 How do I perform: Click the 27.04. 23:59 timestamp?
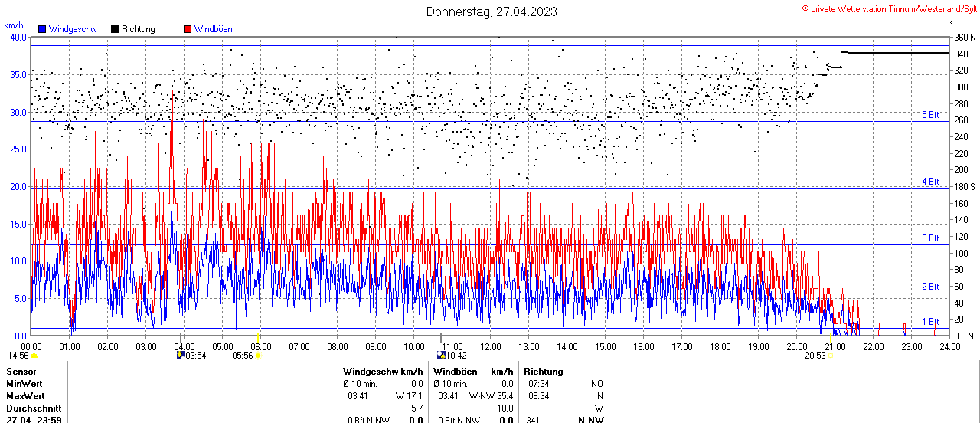point(34,420)
